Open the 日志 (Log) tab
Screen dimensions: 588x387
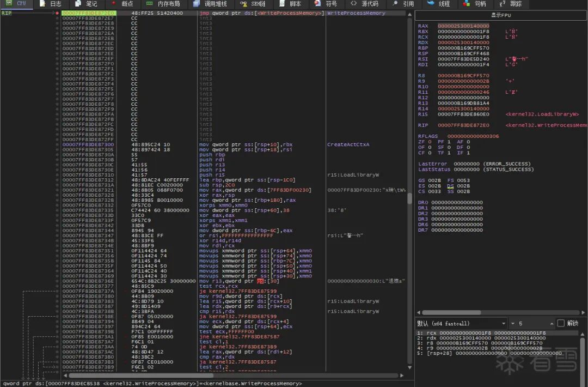(x=51, y=3)
